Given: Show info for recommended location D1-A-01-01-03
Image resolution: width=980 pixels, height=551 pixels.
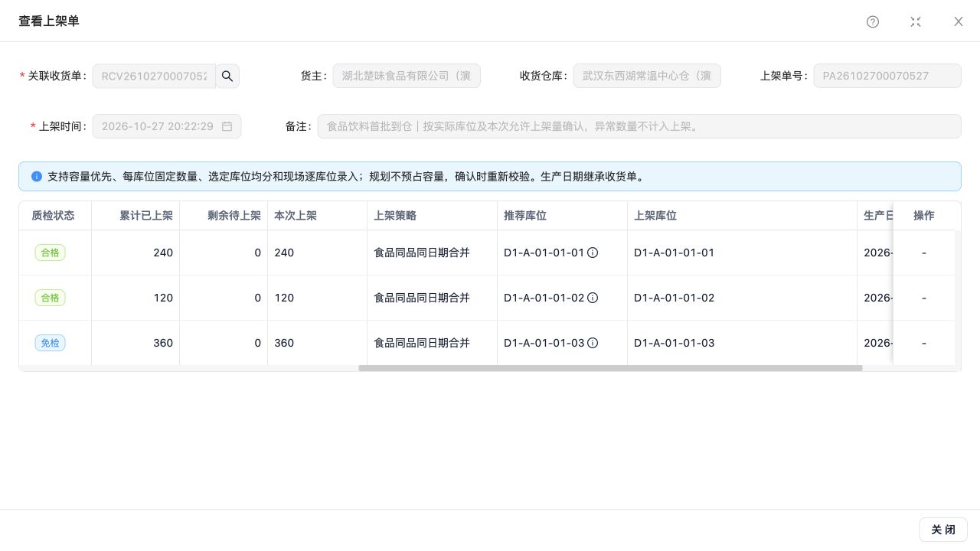Looking at the screenshot, I should click(x=593, y=343).
